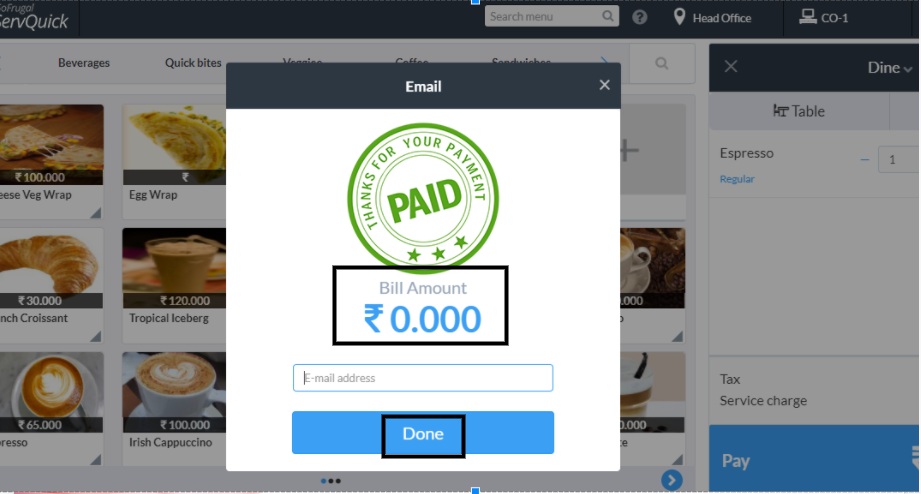
Task: Show more categories with right chevron
Action: click(604, 62)
